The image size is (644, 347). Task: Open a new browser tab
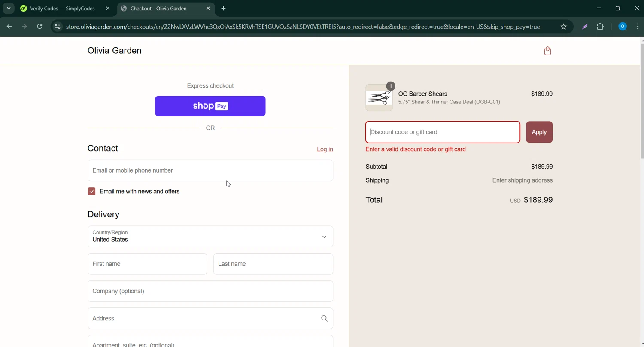pos(223,8)
